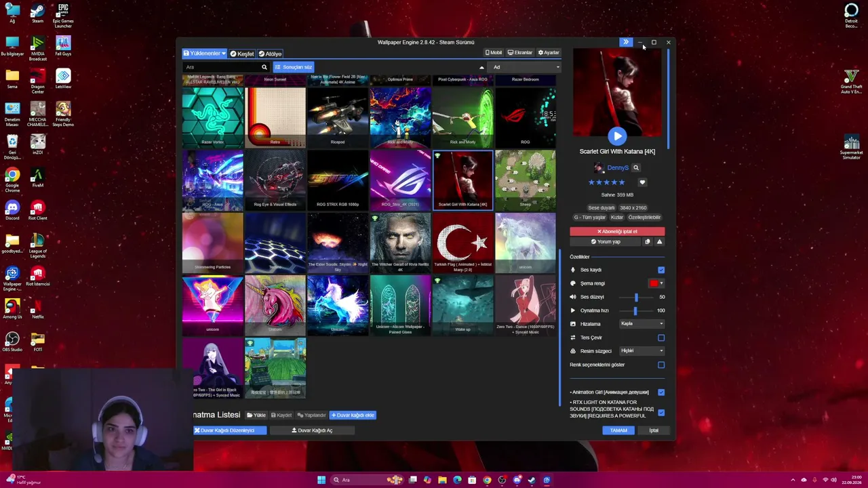This screenshot has height=488, width=868.
Task: Switch to the Keşfet tab
Action: point(241,54)
